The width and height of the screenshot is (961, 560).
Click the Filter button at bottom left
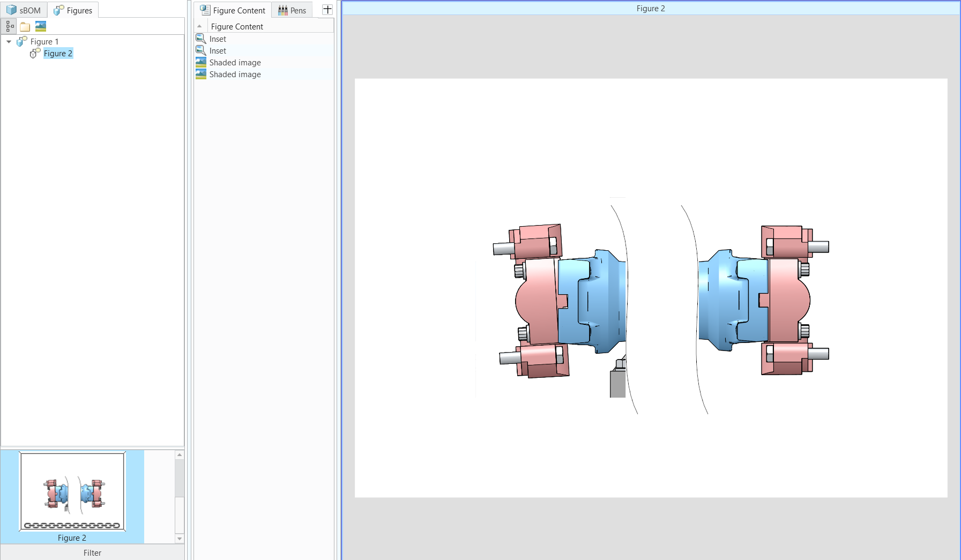(92, 552)
